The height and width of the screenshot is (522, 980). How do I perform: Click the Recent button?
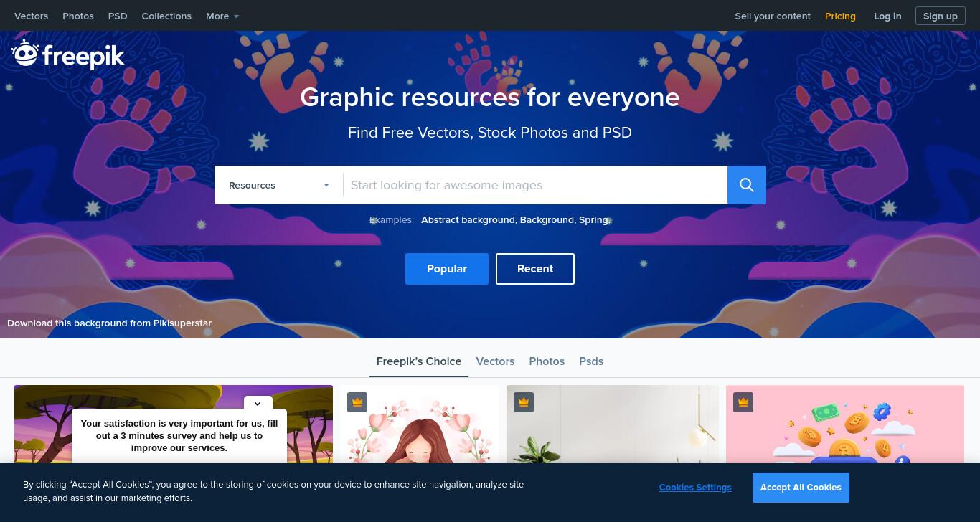tap(535, 269)
